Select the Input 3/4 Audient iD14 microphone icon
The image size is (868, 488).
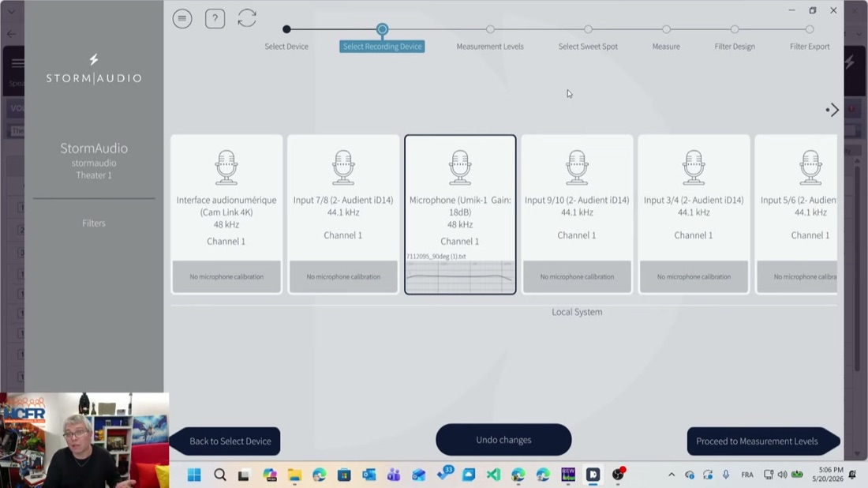coord(694,167)
